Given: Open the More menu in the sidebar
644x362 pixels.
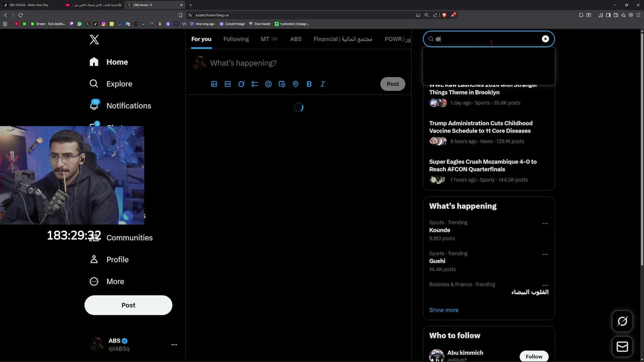Looking at the screenshot, I should 106,282.
